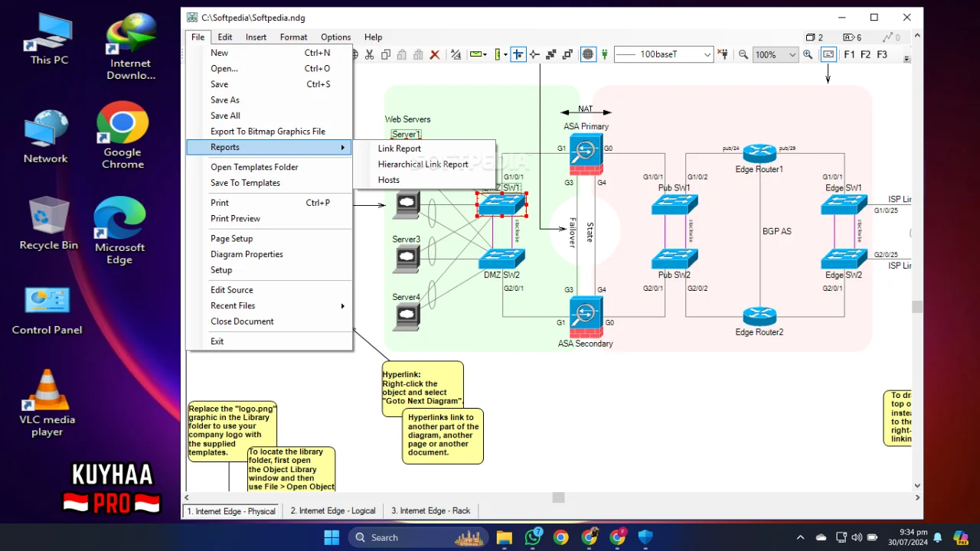Screen dimensions: 980x551
Task: Open Recycle Bin on desktop
Action: [x=49, y=223]
